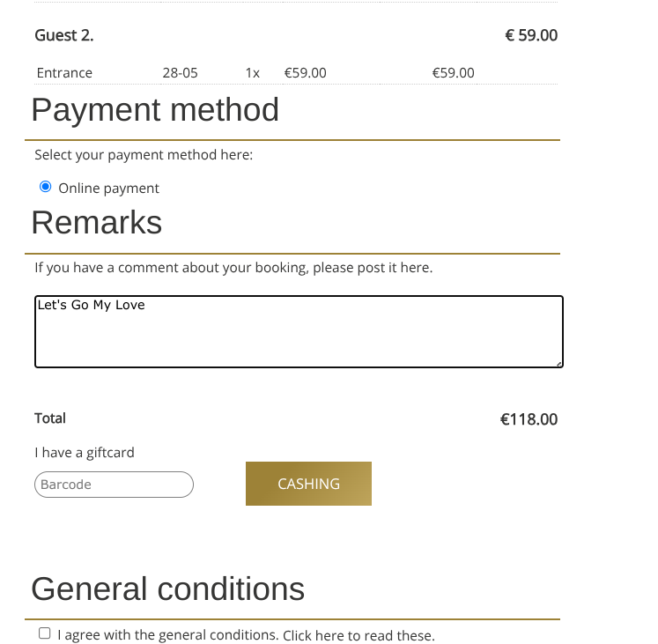
Task: Click the remarks box corner resize handle
Action: pyautogui.click(x=559, y=364)
